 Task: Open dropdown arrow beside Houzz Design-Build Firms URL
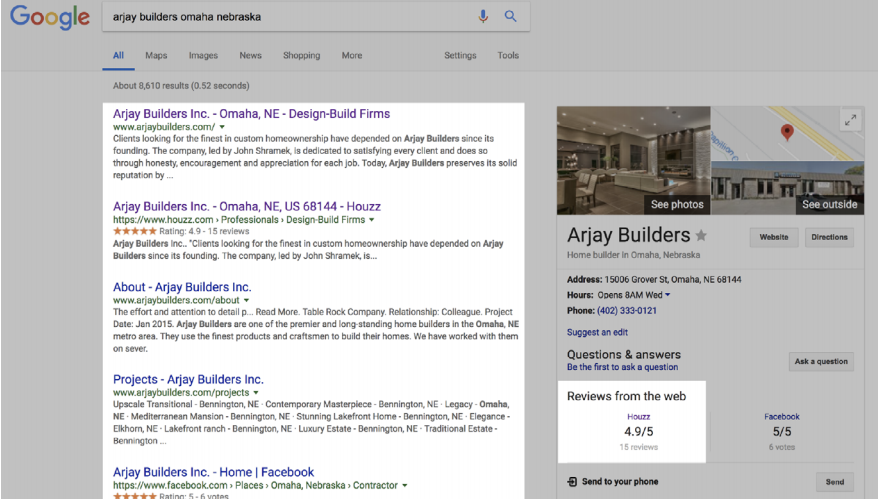coord(372,219)
